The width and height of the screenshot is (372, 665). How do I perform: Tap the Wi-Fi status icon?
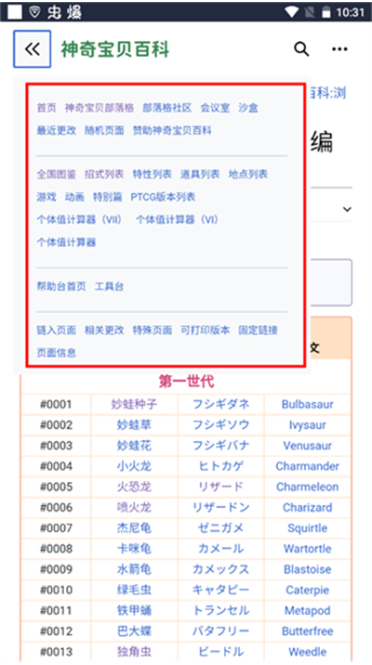(x=292, y=12)
